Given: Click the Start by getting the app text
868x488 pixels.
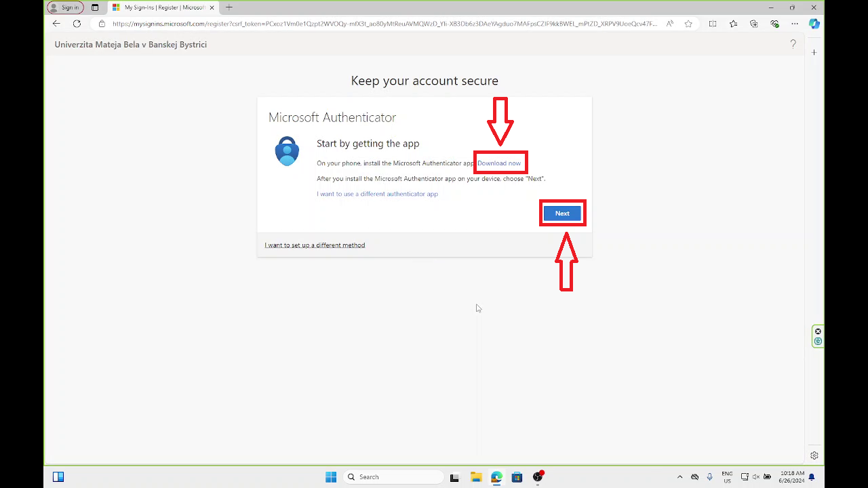Looking at the screenshot, I should (368, 144).
